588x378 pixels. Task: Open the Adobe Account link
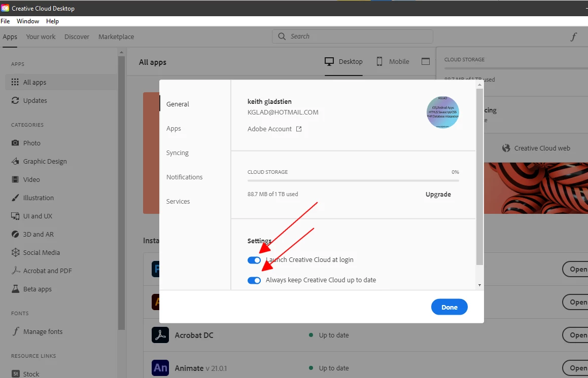269,129
